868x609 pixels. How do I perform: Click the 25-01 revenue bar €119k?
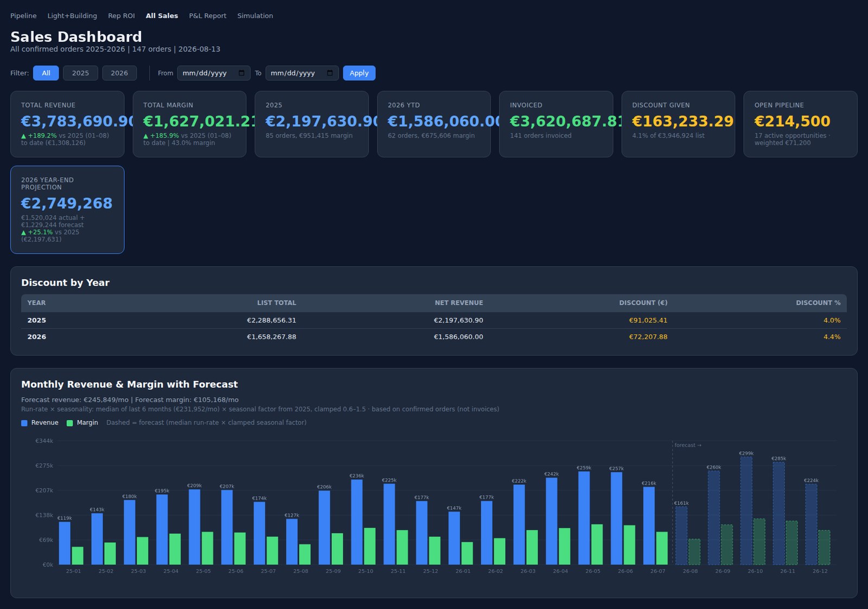(65, 543)
